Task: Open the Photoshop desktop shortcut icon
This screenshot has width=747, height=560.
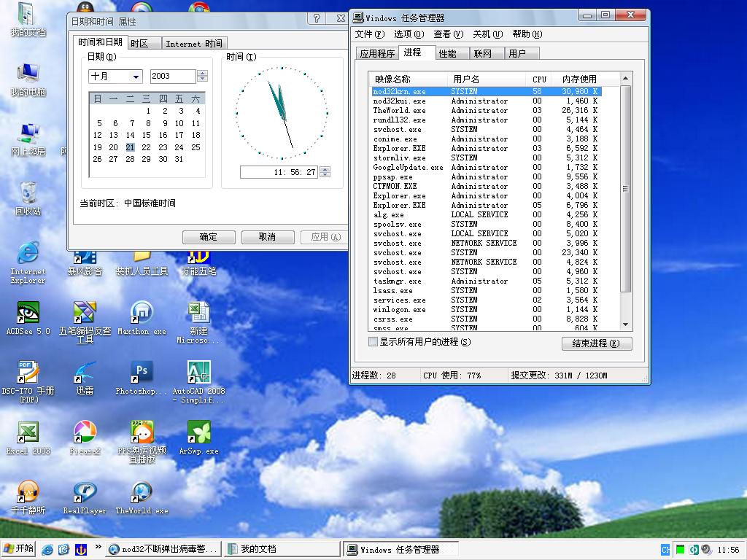Action: [x=142, y=373]
